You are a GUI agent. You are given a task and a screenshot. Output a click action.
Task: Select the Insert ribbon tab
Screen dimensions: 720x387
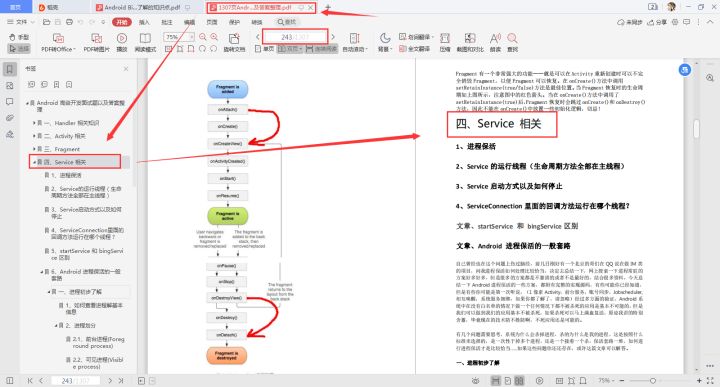point(144,22)
